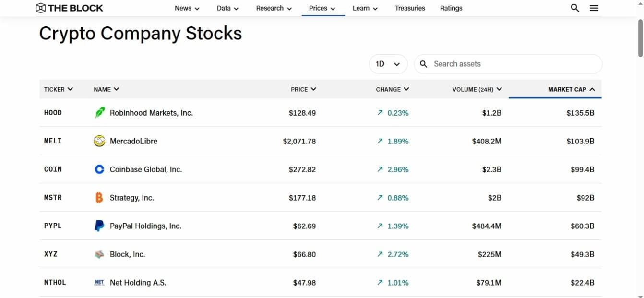Expand the 1D timeframe dropdown
The width and height of the screenshot is (644, 298).
click(388, 64)
